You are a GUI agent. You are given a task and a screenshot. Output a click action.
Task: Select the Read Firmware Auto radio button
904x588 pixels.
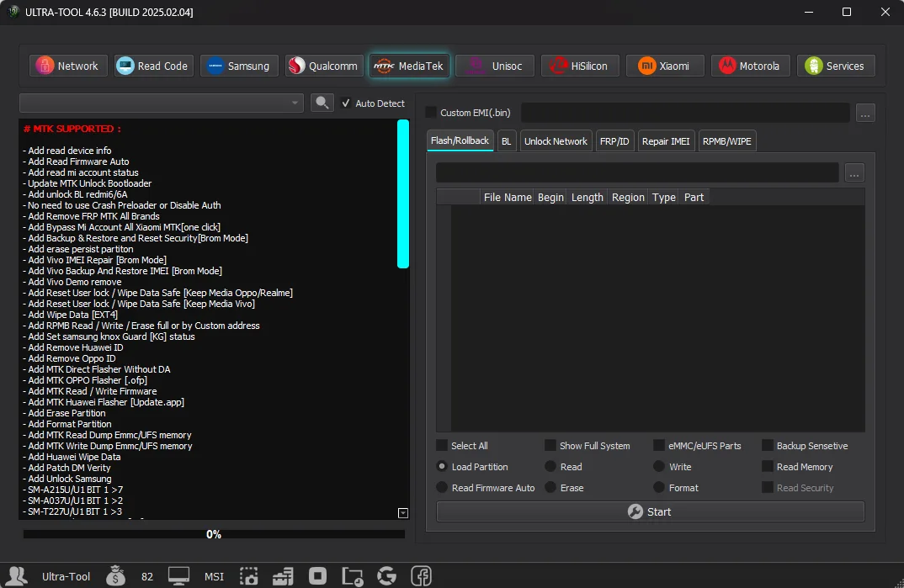[x=442, y=488]
